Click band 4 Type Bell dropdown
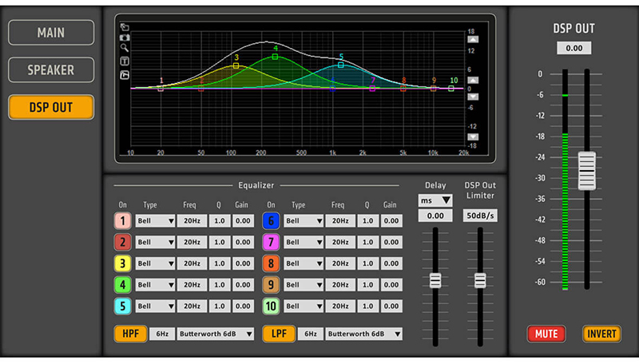Image resolution: width=639 pixels, height=364 pixels. click(155, 285)
